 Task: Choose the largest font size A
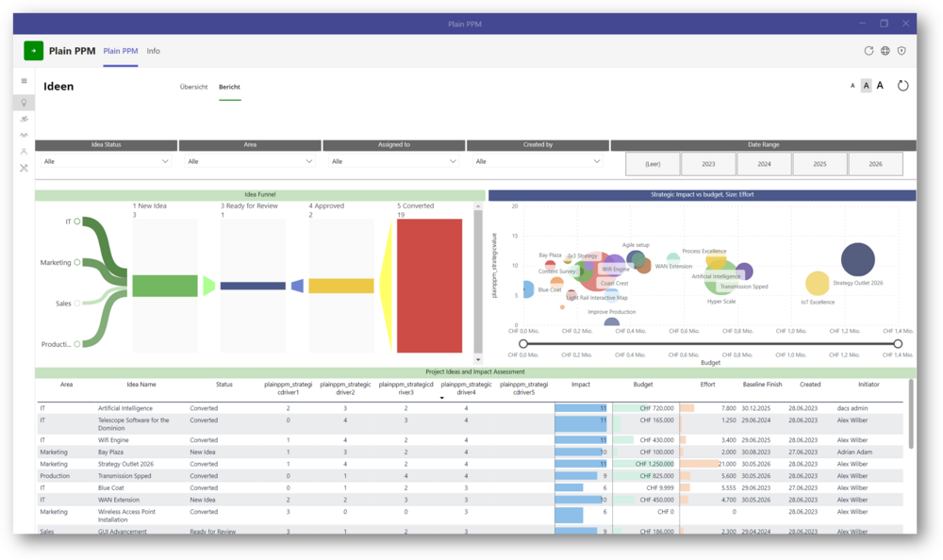click(x=881, y=86)
